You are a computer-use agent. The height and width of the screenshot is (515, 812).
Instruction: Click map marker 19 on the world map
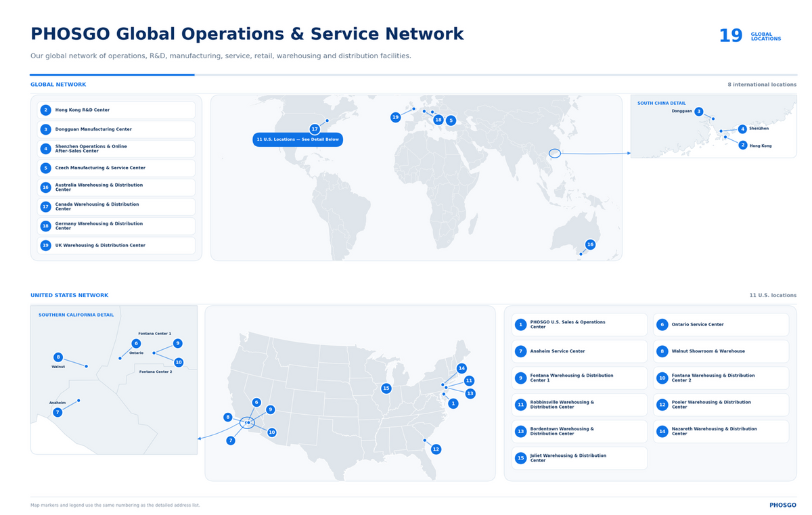pos(395,117)
